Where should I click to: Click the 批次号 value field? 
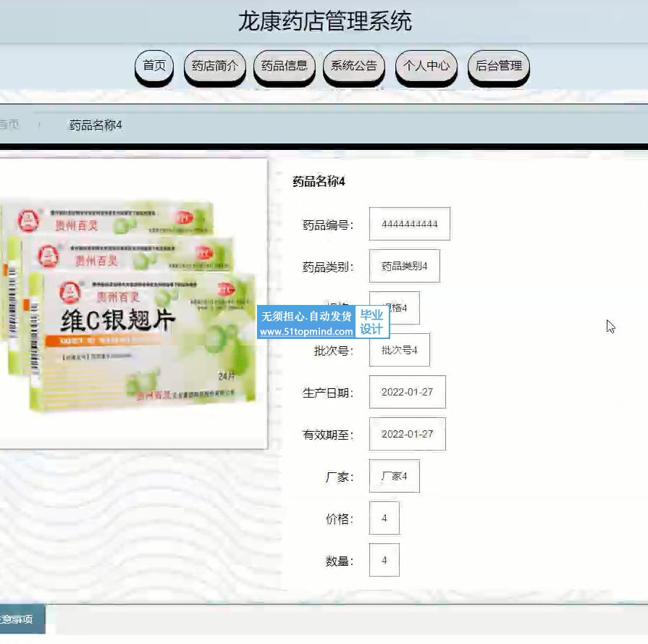(400, 350)
